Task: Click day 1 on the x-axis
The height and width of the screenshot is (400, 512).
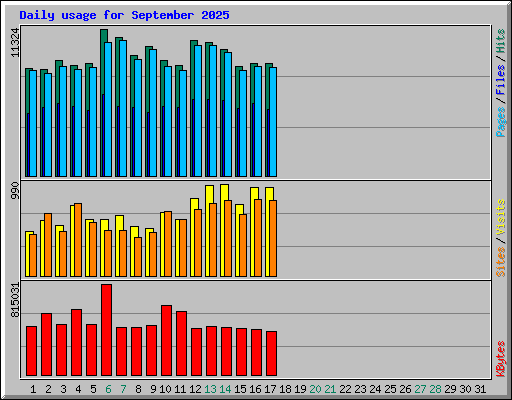Action: click(x=33, y=389)
